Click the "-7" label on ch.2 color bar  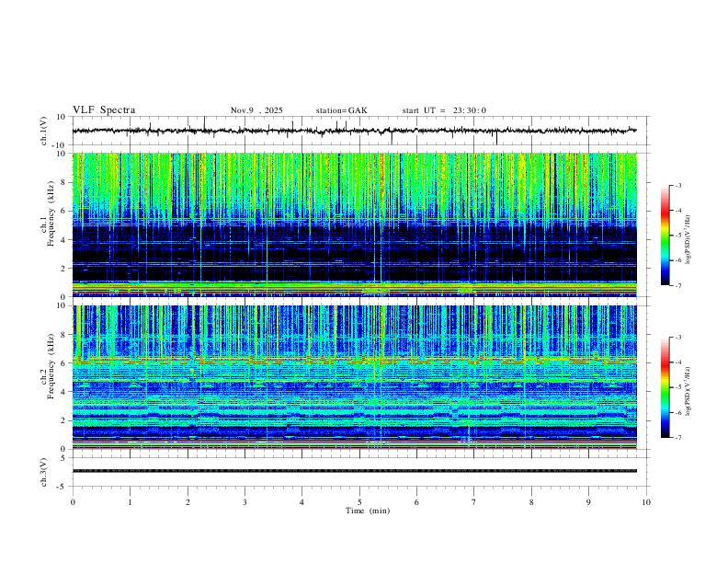pyautogui.click(x=677, y=438)
